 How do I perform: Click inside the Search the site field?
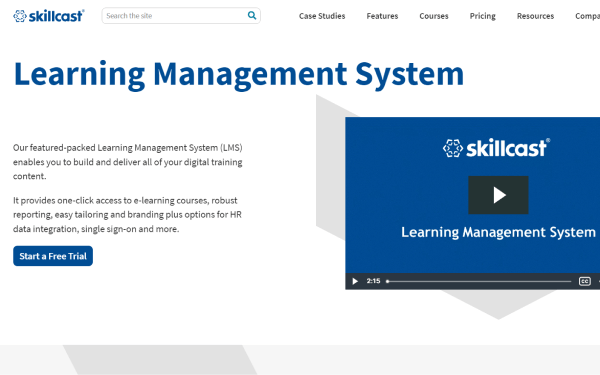tap(175, 16)
